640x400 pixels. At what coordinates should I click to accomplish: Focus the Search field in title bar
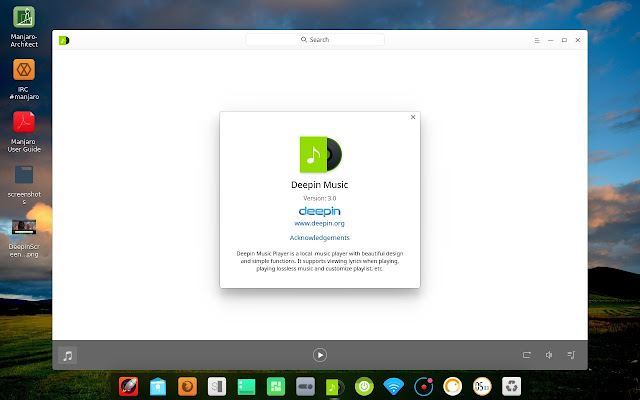[x=315, y=40]
